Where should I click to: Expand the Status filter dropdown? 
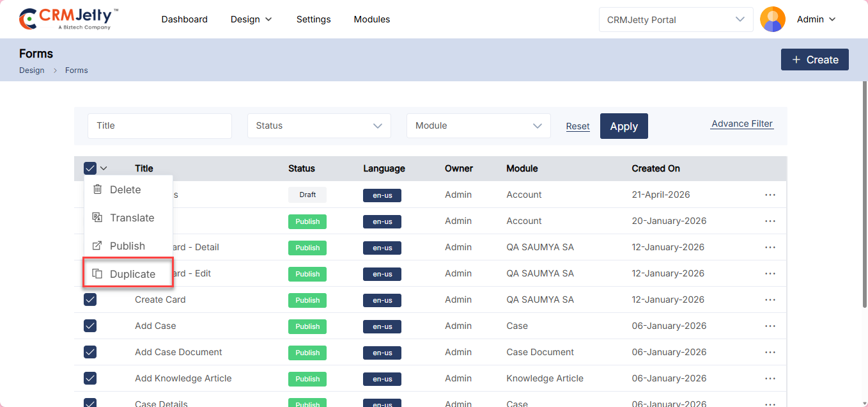(x=319, y=126)
